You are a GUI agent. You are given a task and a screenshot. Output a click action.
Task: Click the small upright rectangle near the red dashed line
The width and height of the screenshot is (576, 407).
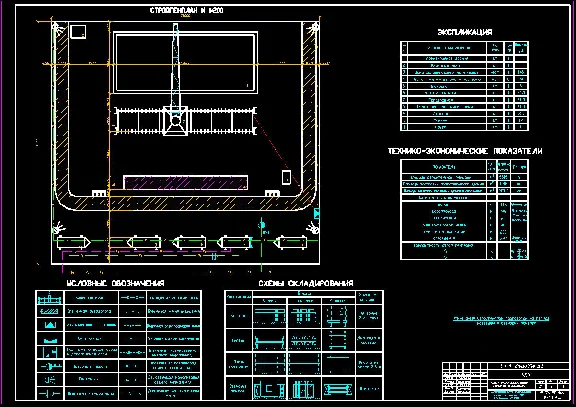(287, 177)
